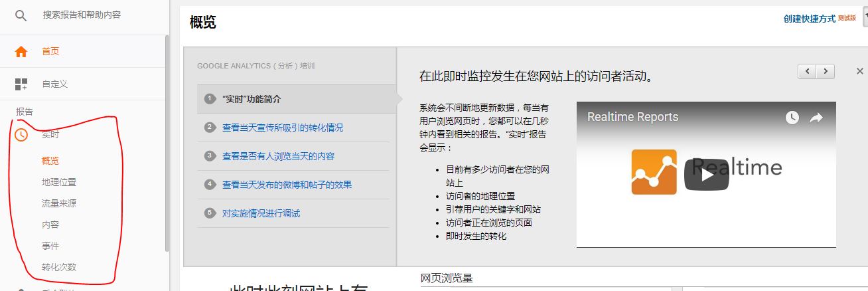Select 流量来源 report
This screenshot has height=291, width=868.
point(59,203)
